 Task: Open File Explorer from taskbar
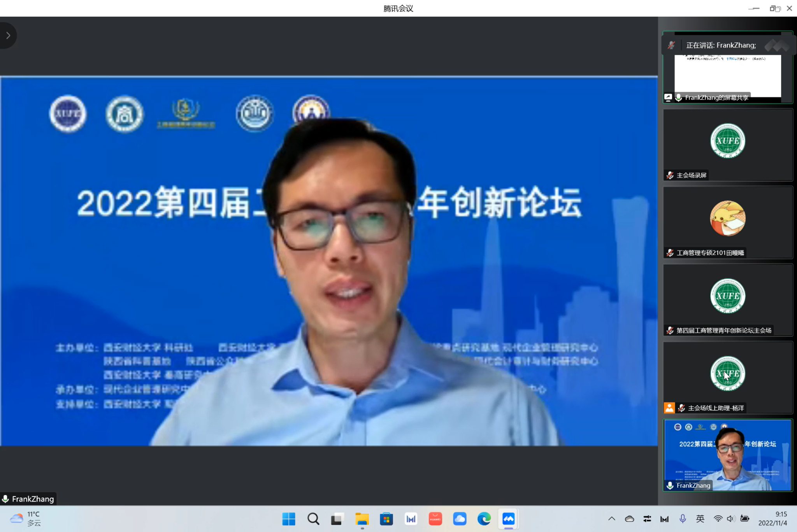pos(362,519)
